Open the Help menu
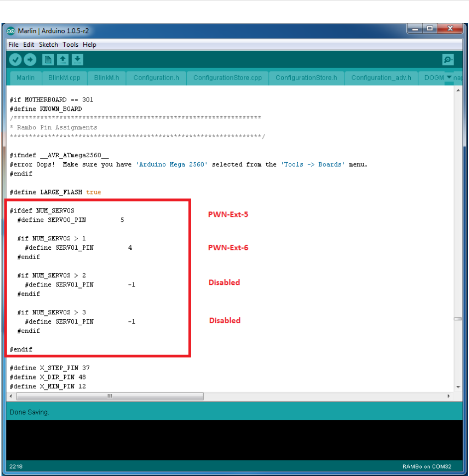 (89, 45)
